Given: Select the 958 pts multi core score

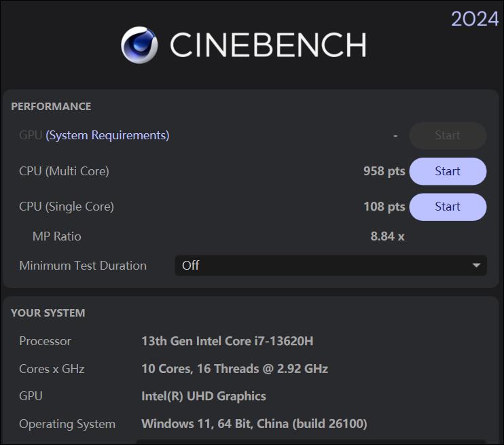Looking at the screenshot, I should [384, 171].
